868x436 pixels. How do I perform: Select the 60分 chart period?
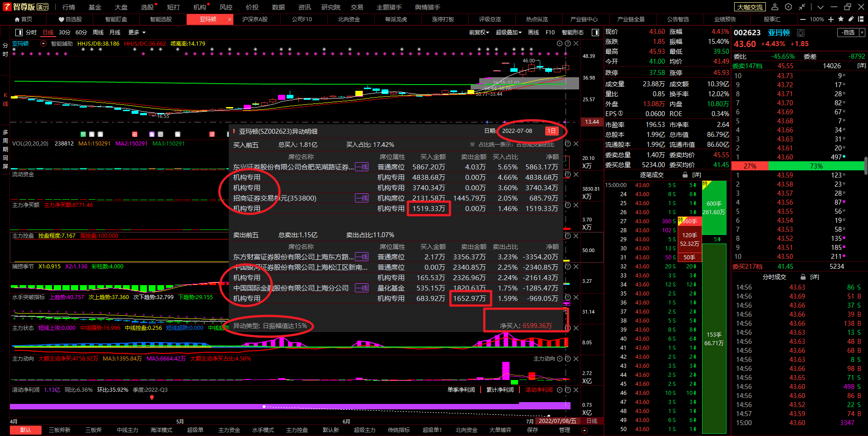click(x=81, y=33)
